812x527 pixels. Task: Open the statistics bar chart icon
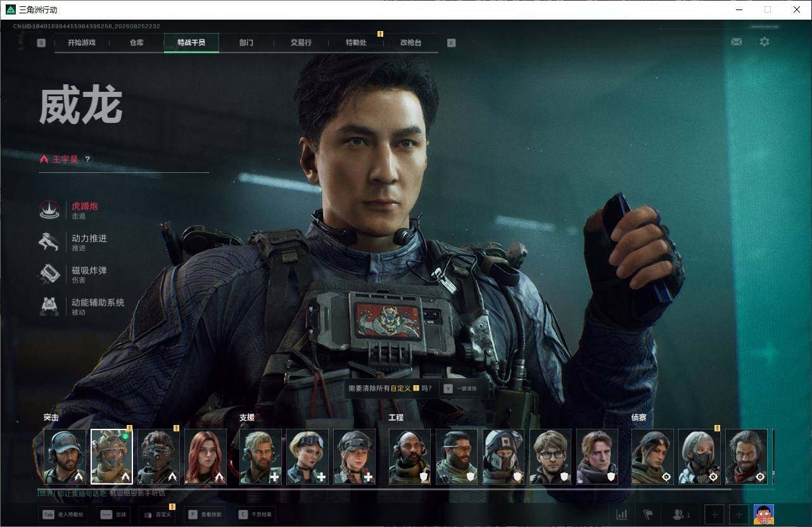tap(622, 514)
